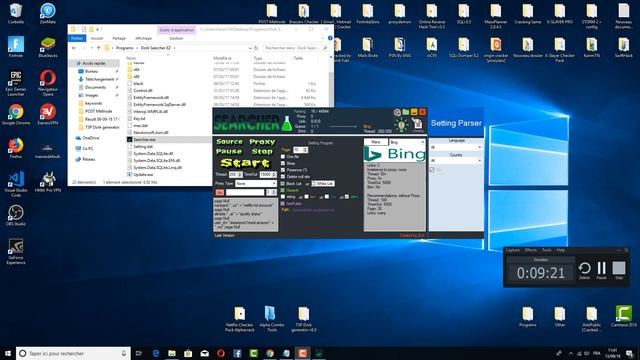Toggle the Presence checkbox

283,170
